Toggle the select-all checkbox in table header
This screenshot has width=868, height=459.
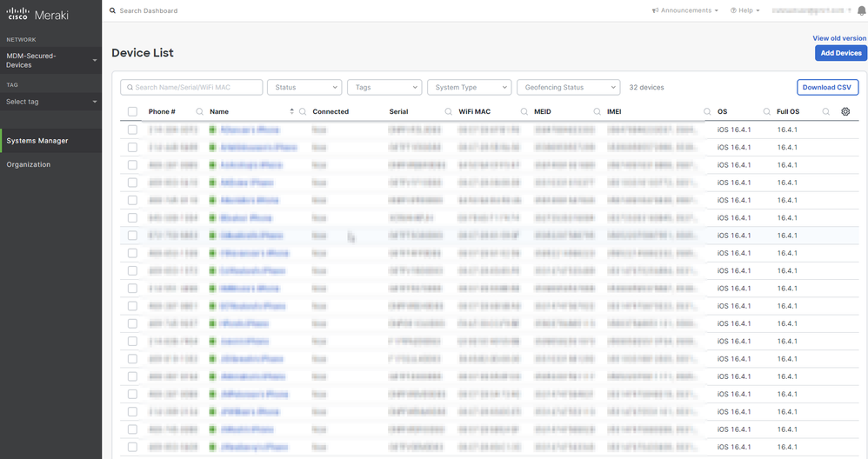coord(132,112)
